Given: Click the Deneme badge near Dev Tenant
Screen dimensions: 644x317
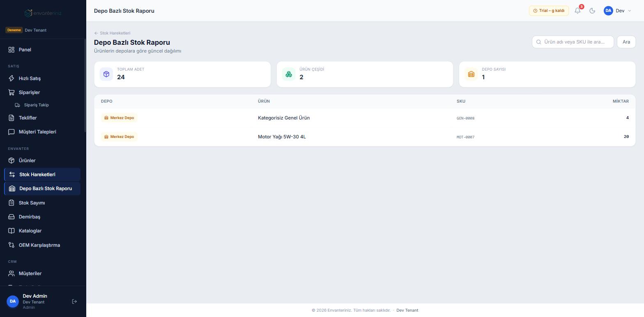Looking at the screenshot, I should pos(14,30).
